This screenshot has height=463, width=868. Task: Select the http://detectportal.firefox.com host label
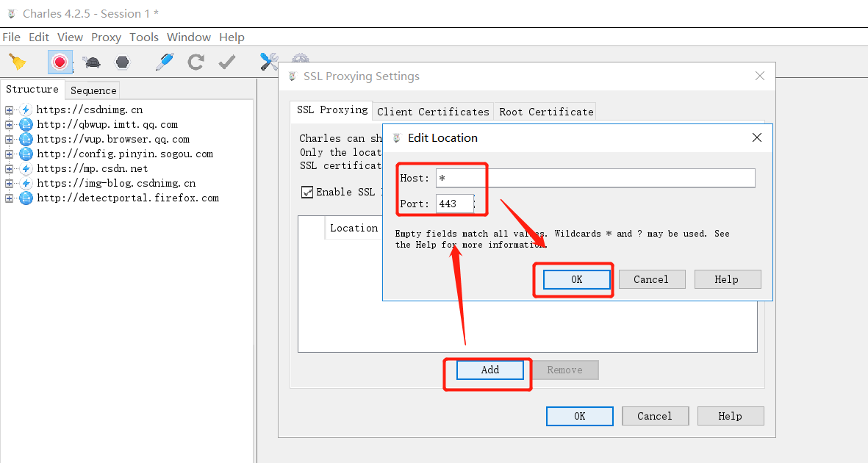(128, 198)
